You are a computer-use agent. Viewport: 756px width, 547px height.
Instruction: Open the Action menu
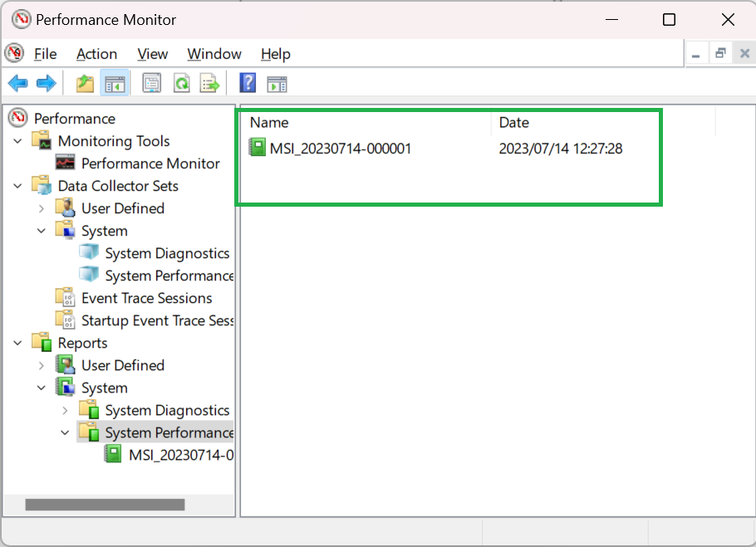(x=96, y=53)
